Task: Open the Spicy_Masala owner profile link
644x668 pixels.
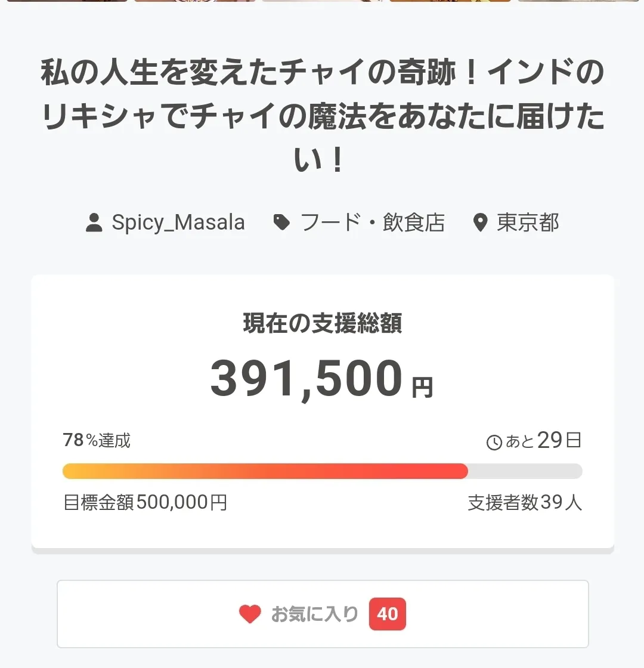Action: pyautogui.click(x=178, y=222)
